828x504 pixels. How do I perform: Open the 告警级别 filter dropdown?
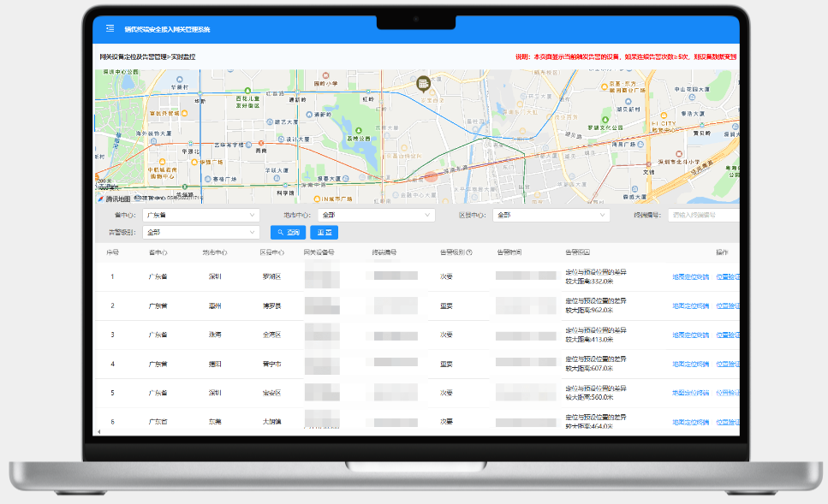click(200, 232)
